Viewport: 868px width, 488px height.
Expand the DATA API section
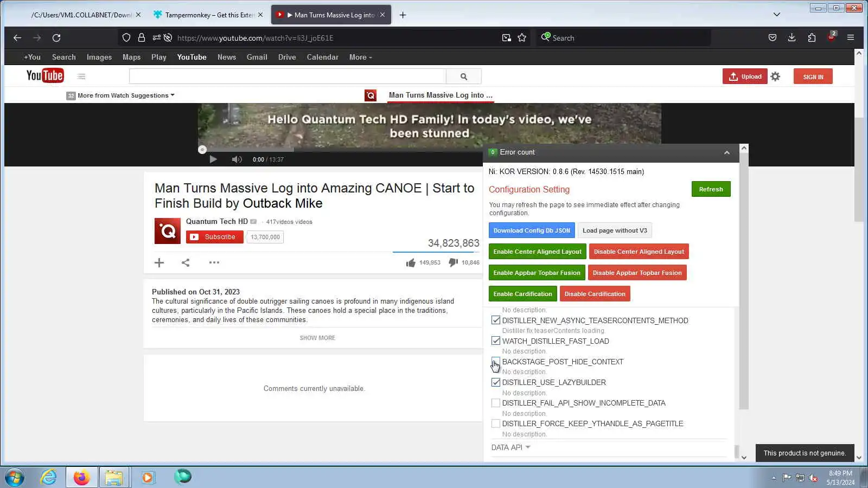pos(510,447)
